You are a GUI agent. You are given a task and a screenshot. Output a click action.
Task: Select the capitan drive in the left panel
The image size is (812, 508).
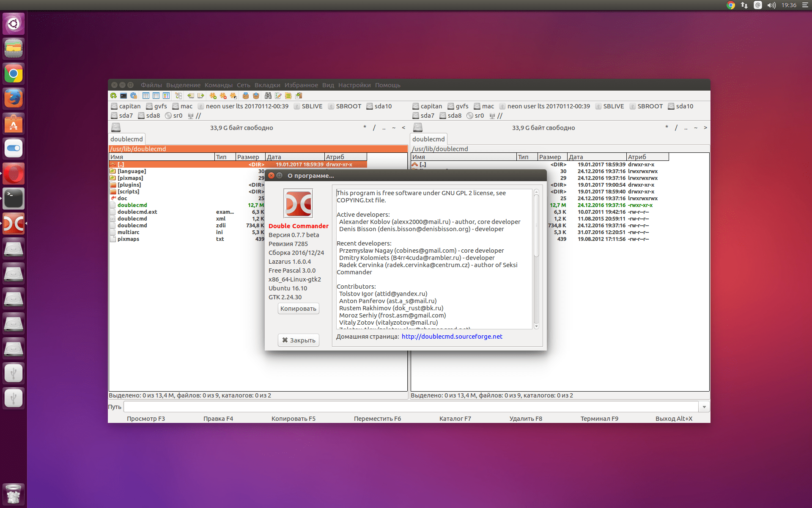pyautogui.click(x=126, y=106)
